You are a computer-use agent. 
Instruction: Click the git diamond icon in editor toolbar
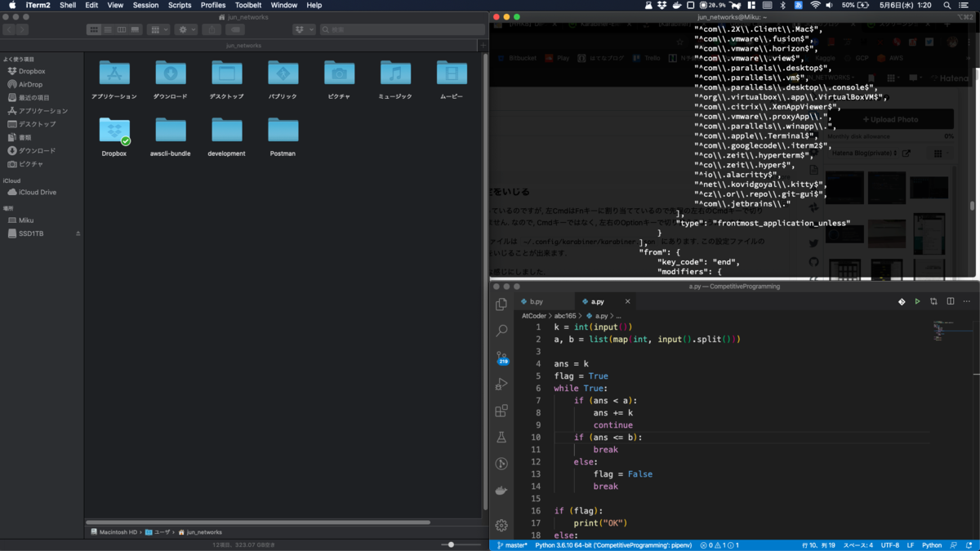902,301
